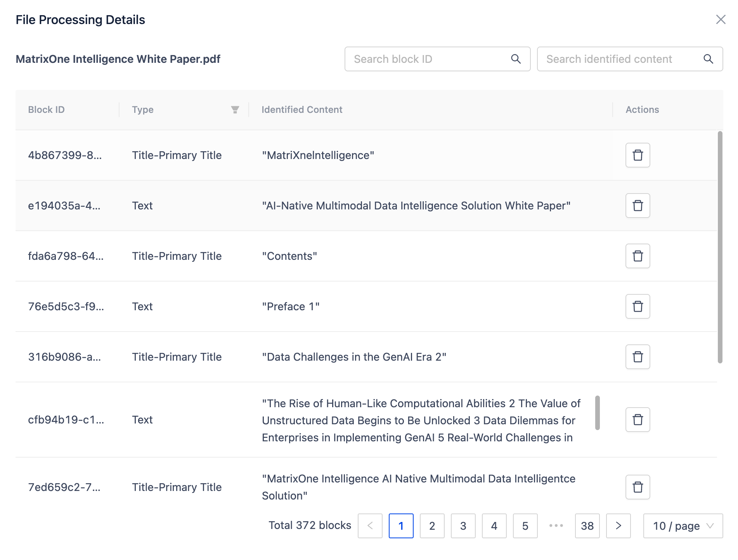
Task: Click trash icon for "Contents" block
Action: (638, 256)
